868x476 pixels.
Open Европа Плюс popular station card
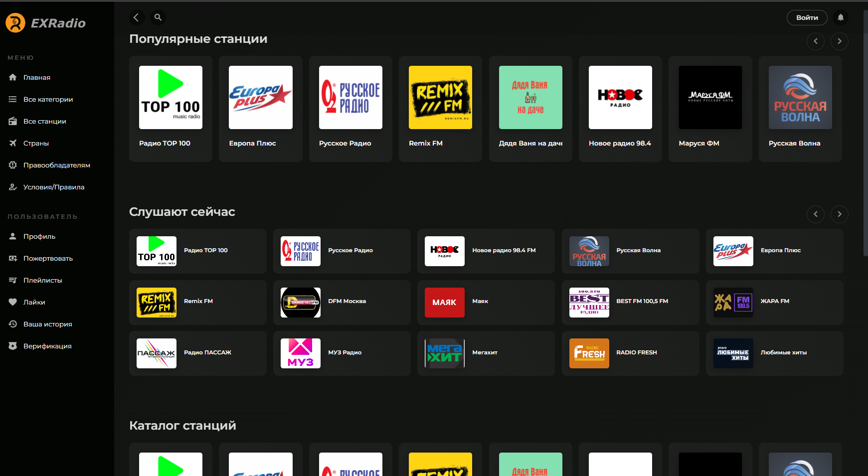(x=261, y=109)
